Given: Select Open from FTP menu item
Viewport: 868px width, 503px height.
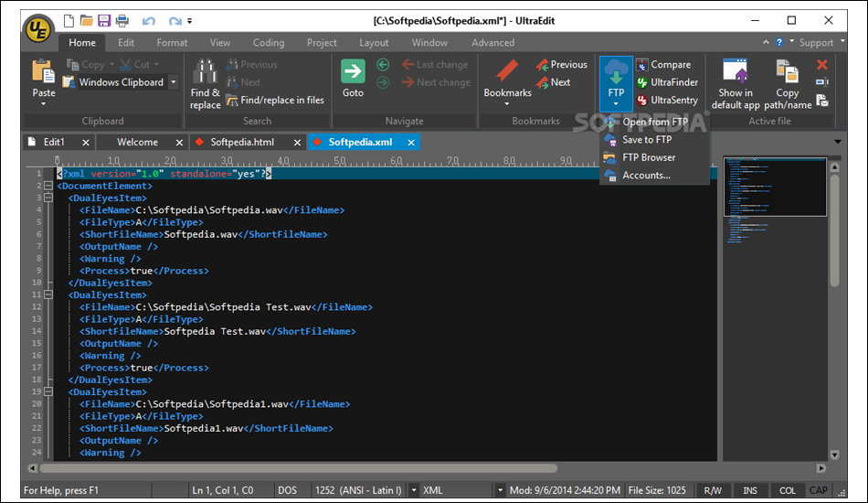Looking at the screenshot, I should tap(655, 122).
